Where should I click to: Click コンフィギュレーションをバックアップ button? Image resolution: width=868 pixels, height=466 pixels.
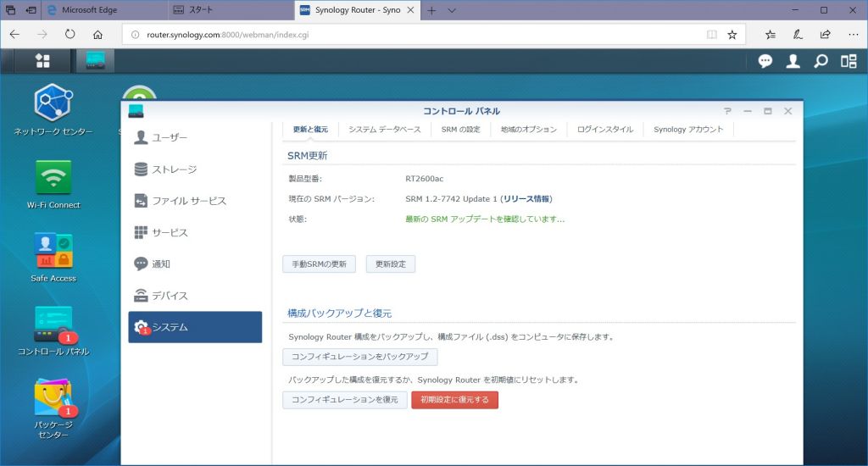click(359, 357)
